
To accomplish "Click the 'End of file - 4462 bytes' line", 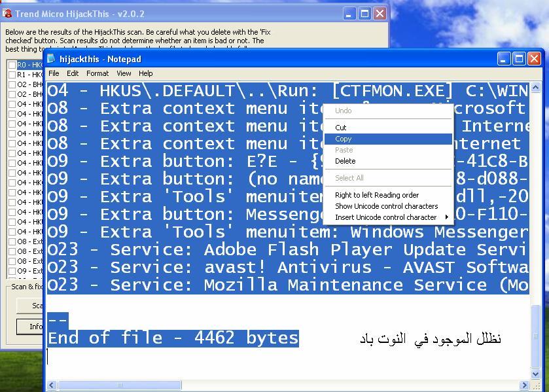I will pos(173,338).
